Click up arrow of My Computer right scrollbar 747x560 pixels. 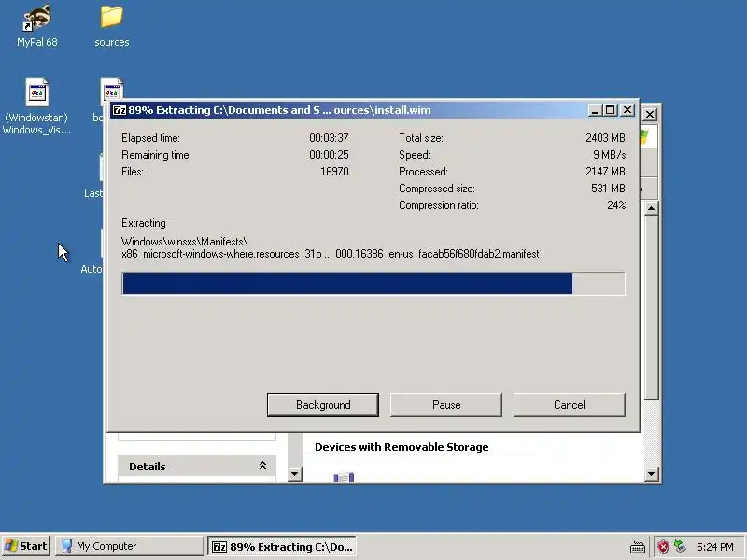point(651,208)
